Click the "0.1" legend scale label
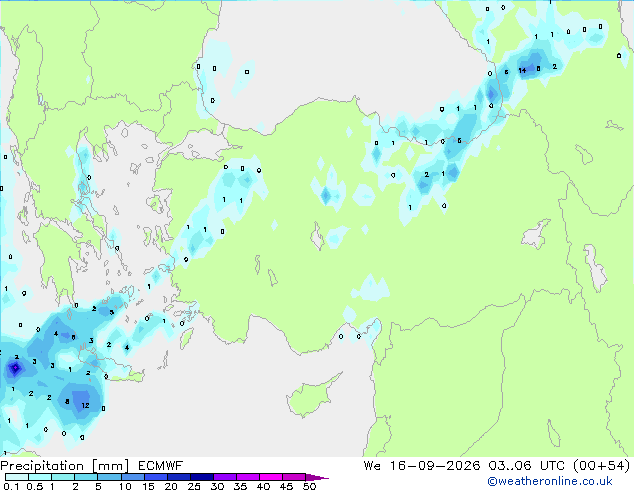 click(11, 486)
